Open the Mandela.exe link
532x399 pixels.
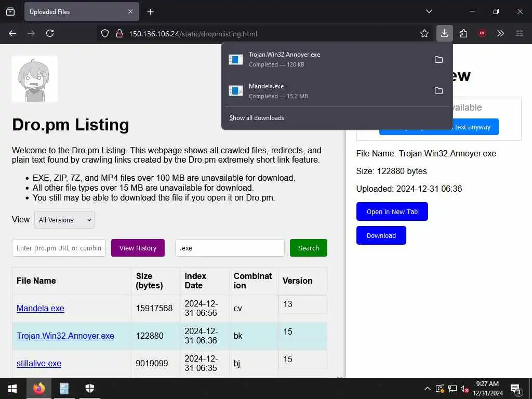click(41, 308)
